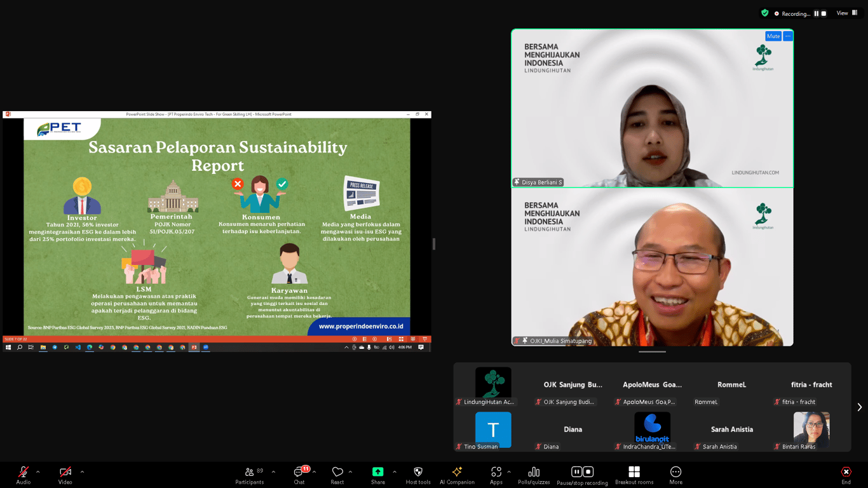The width and height of the screenshot is (868, 488).
Task: Start camera with the Video button
Action: (65, 475)
